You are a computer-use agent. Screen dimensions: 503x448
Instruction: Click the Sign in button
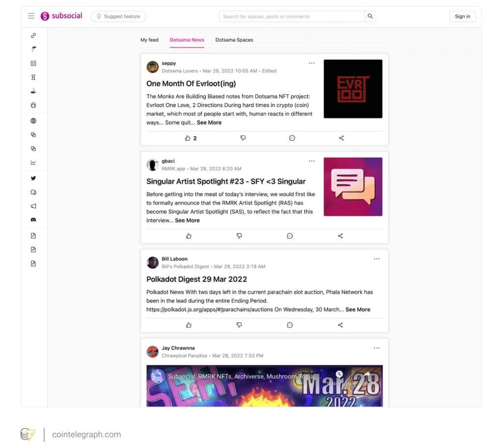(462, 16)
